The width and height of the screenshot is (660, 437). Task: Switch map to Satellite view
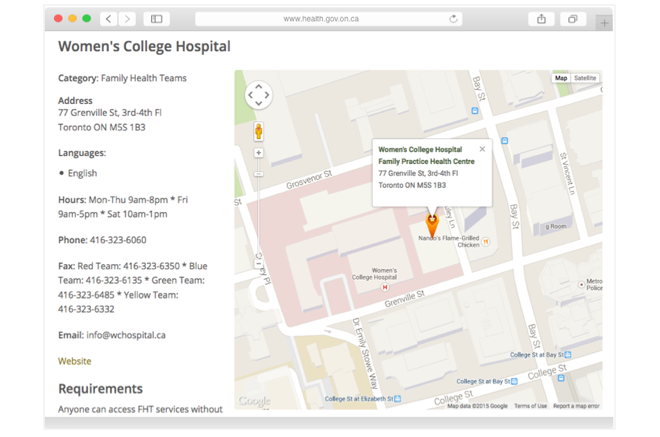tap(585, 78)
